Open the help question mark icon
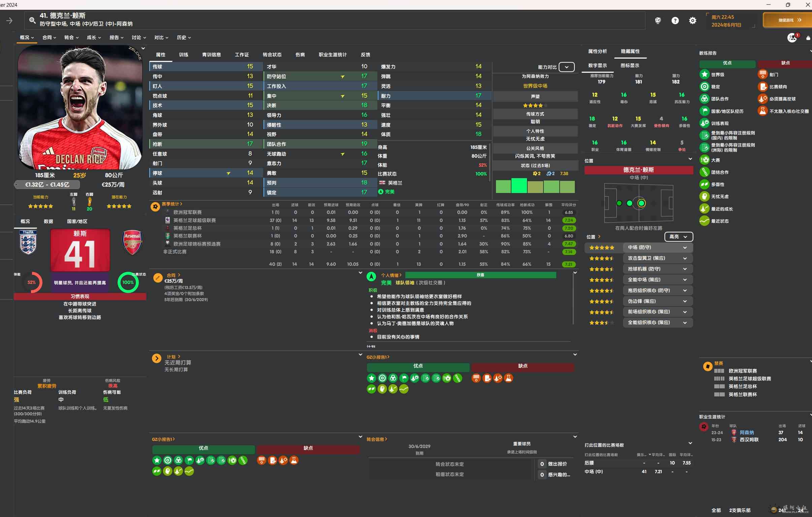The height and width of the screenshot is (517, 812). (x=675, y=21)
